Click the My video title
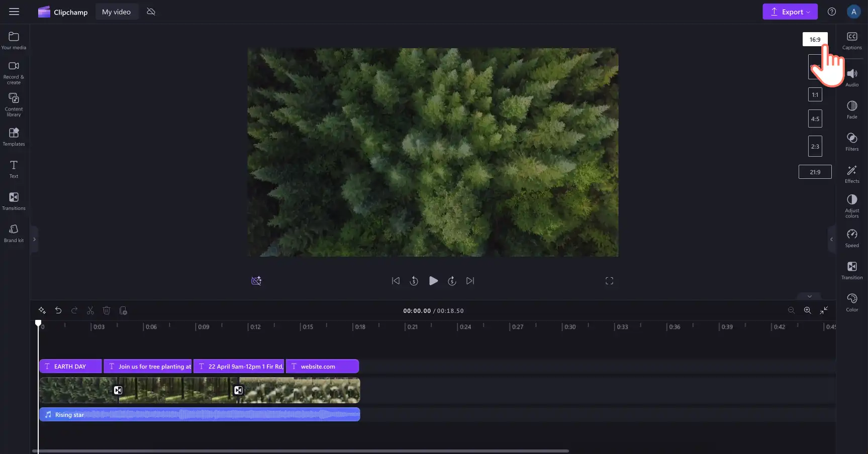The width and height of the screenshot is (868, 454). [x=116, y=12]
